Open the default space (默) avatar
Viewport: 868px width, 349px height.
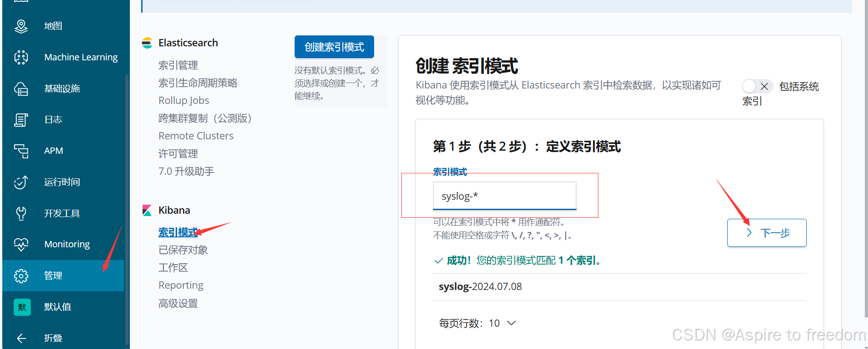(x=22, y=307)
